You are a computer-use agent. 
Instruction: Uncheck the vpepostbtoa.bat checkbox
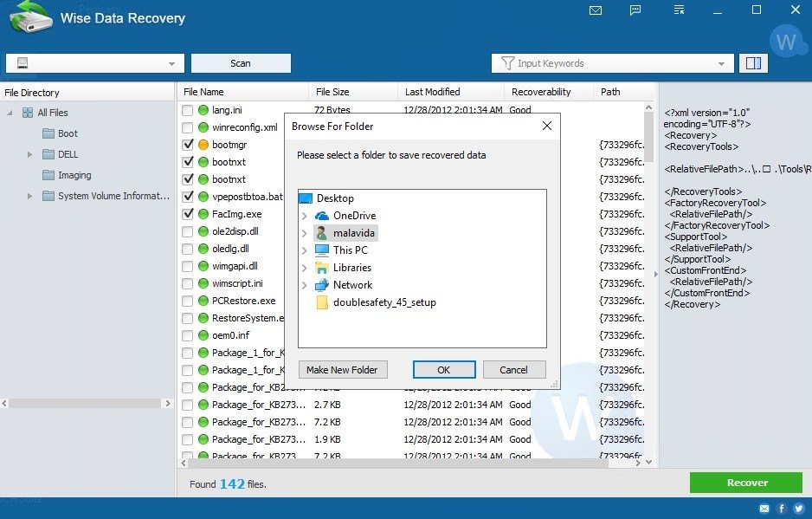click(188, 197)
